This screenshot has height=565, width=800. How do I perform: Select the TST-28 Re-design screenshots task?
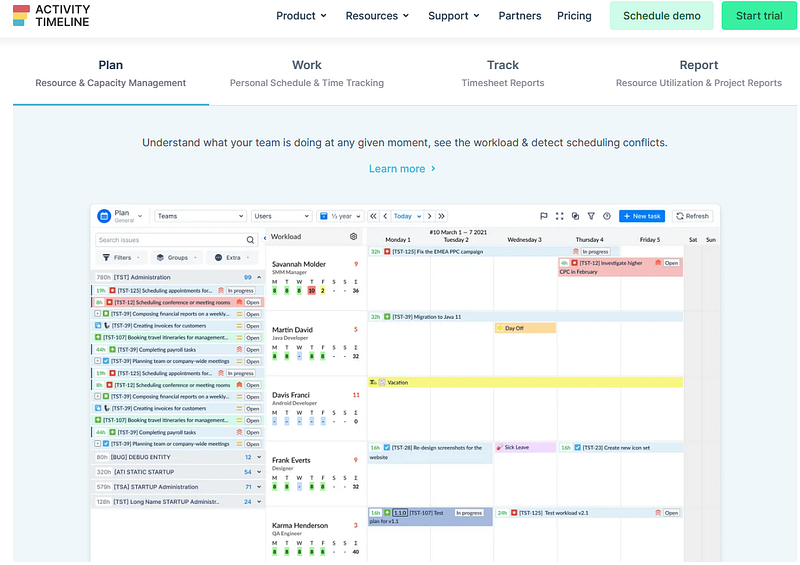point(430,452)
